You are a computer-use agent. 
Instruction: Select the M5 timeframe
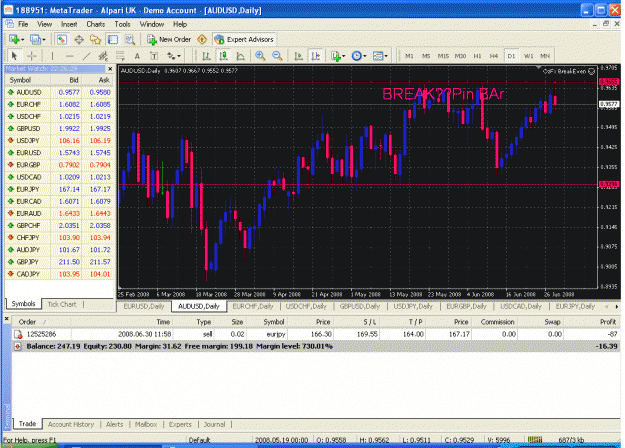[426, 56]
